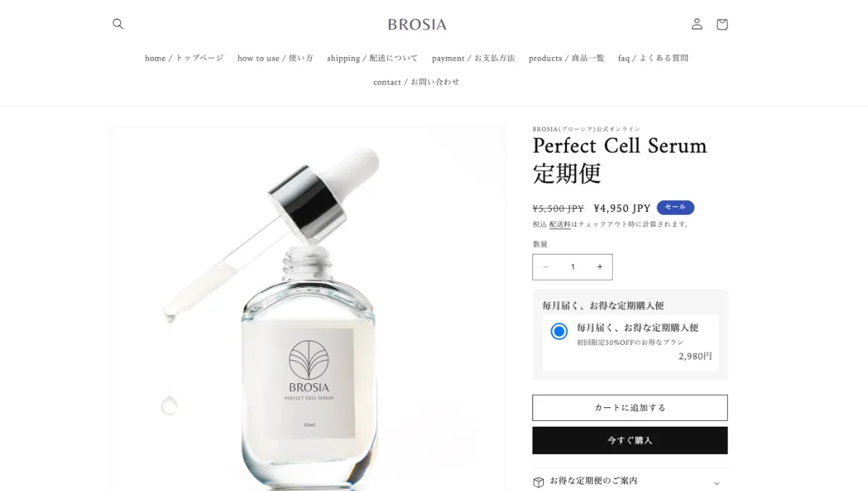
Task: Open products / 商品一覧 menu item
Action: click(566, 58)
